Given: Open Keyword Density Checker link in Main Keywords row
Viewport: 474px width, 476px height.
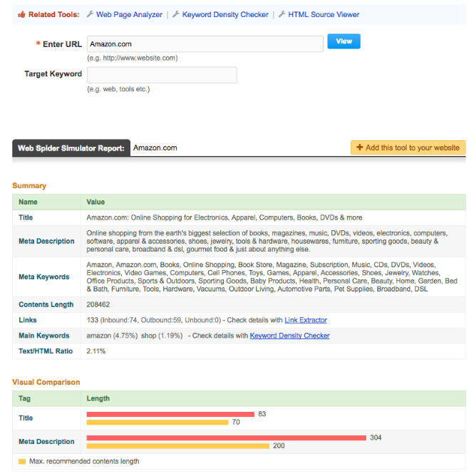Looking at the screenshot, I should pyautogui.click(x=289, y=336).
